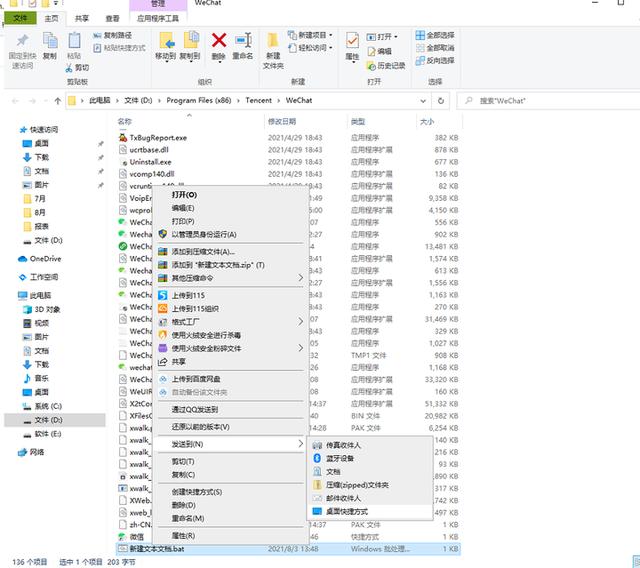Click the 属性 checkmark icon
This screenshot has height=568, width=640.
(x=352, y=41)
